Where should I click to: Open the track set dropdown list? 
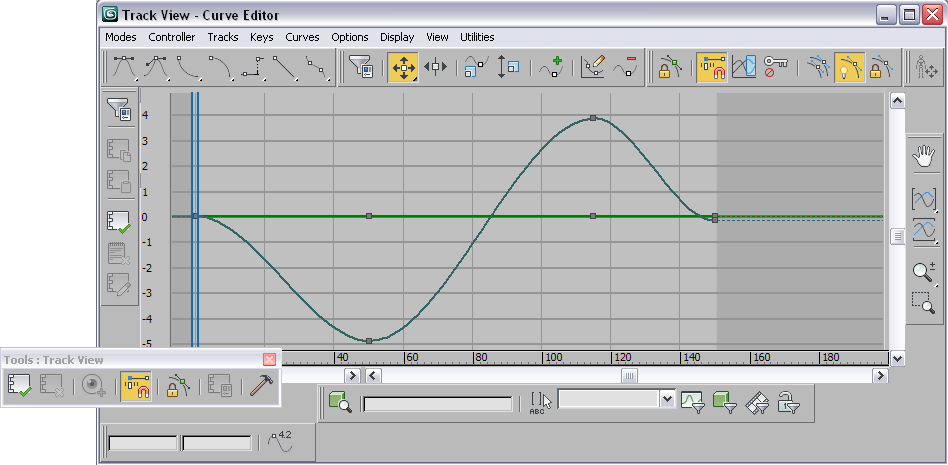click(667, 399)
